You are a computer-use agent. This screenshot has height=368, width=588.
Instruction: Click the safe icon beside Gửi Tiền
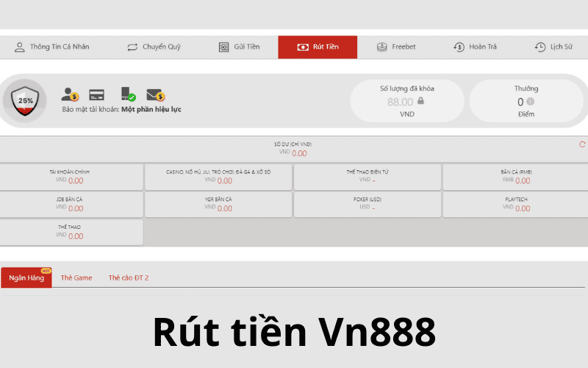[224, 47]
